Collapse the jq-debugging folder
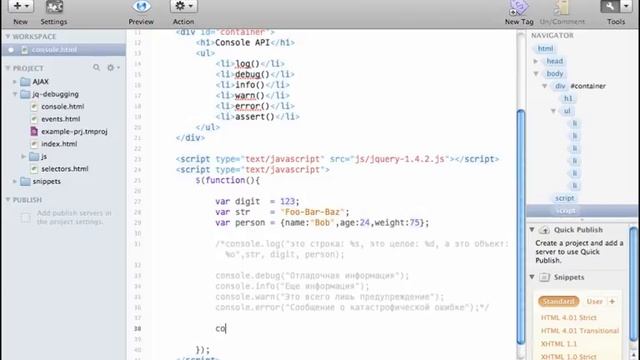Image resolution: width=640 pixels, height=360 pixels. click(15, 94)
